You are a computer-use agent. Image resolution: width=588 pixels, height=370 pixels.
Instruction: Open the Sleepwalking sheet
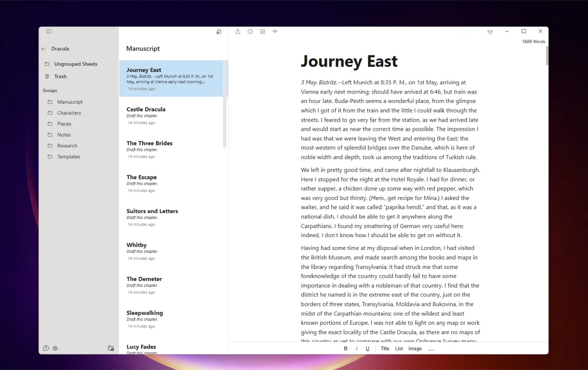click(x=171, y=319)
